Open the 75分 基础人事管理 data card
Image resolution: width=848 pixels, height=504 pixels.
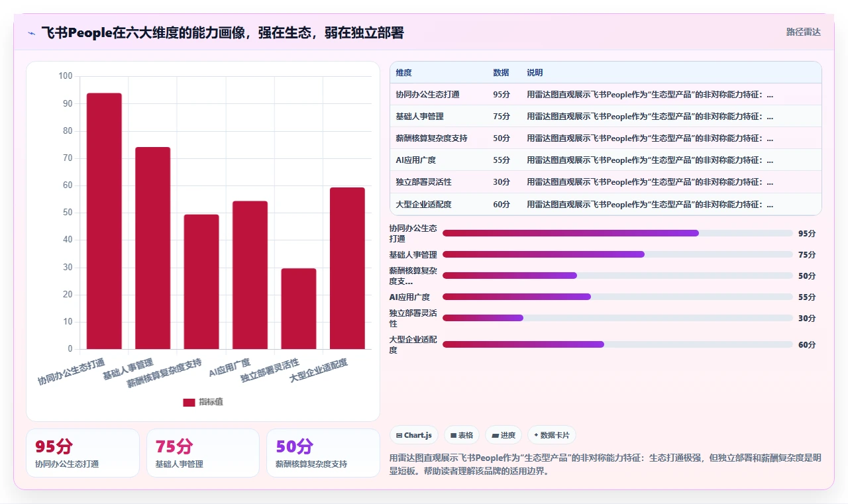click(203, 453)
